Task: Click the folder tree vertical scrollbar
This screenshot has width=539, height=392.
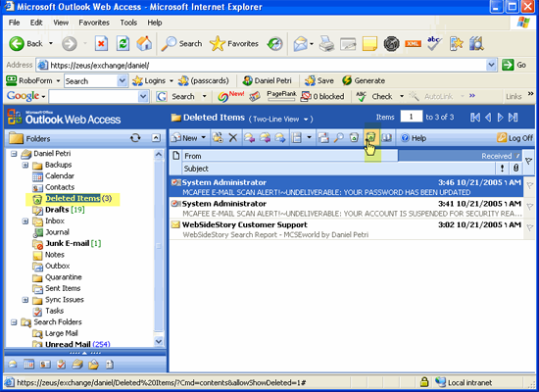Action: pos(159,246)
